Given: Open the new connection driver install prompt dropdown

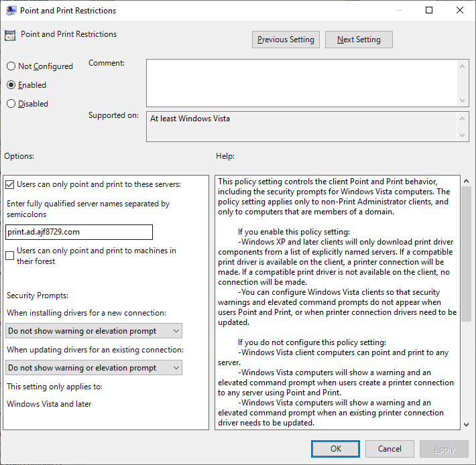Looking at the screenshot, I should 94,330.
